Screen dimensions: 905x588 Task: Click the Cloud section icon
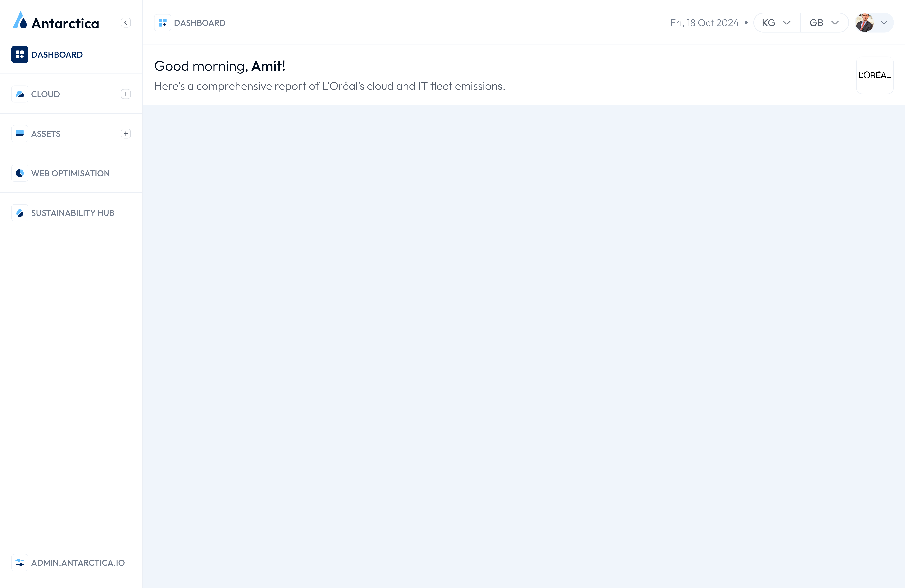coord(20,94)
